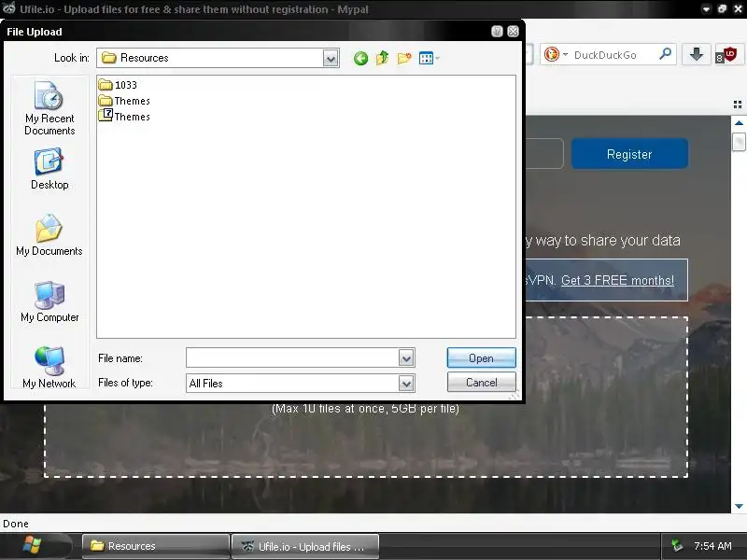Follow the Get 3 FREE months! link

(x=617, y=281)
